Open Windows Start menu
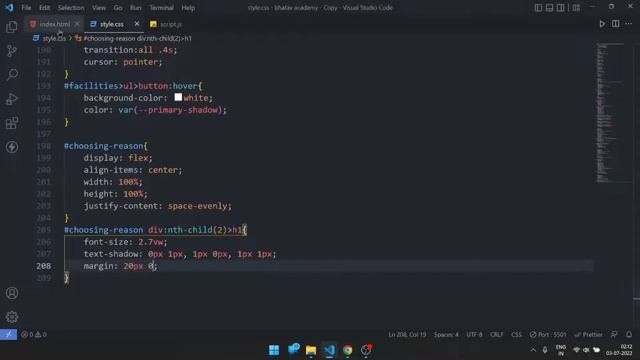Screen dimensions: 640x360 [x=274, y=350]
